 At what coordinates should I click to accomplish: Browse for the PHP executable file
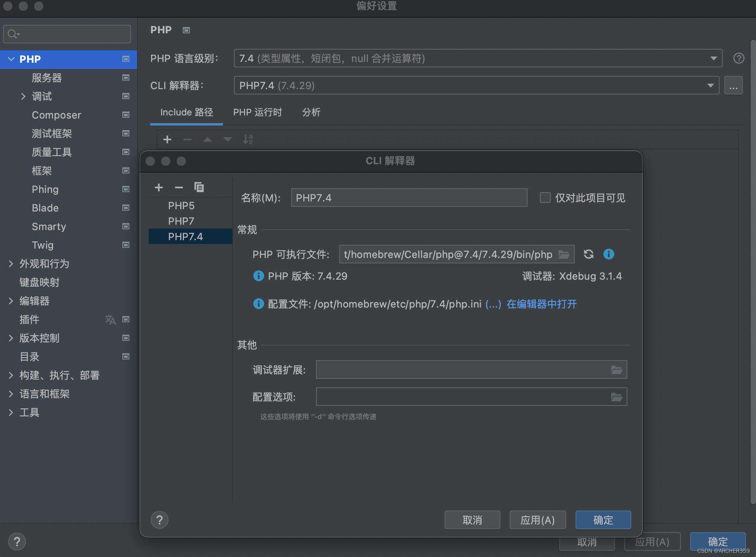click(564, 254)
